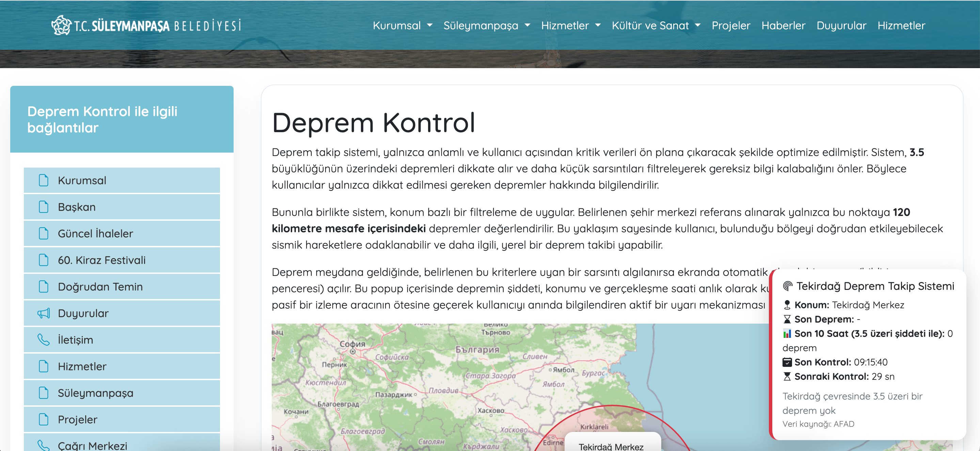Screen dimensions: 980x451
Task: Click the document icon beside sidebar Projeler
Action: point(44,419)
